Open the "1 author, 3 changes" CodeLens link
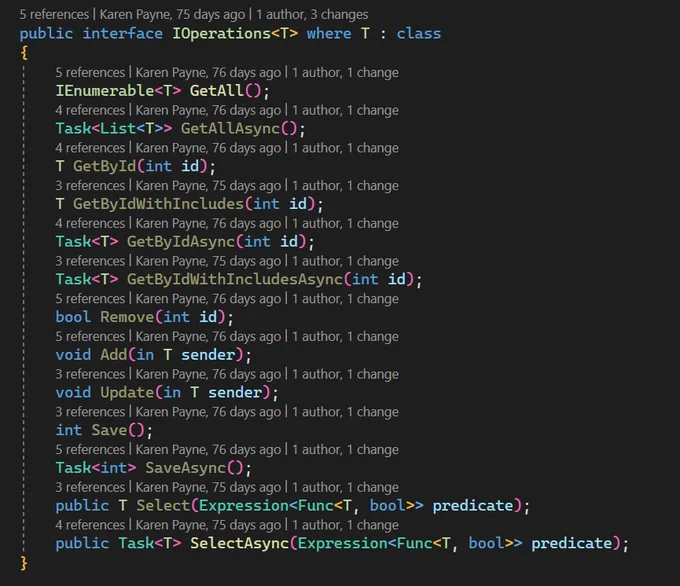The image size is (680, 586). tap(312, 14)
